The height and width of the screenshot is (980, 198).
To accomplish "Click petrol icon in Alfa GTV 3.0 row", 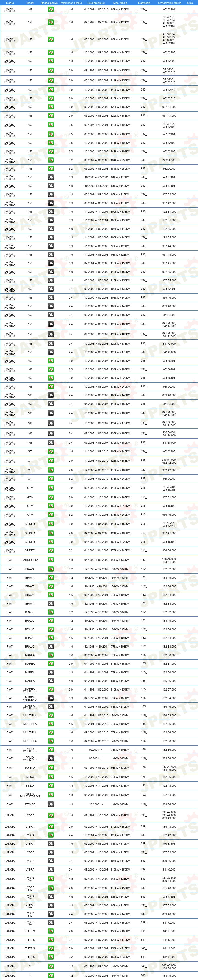I will tap(51, 506).
